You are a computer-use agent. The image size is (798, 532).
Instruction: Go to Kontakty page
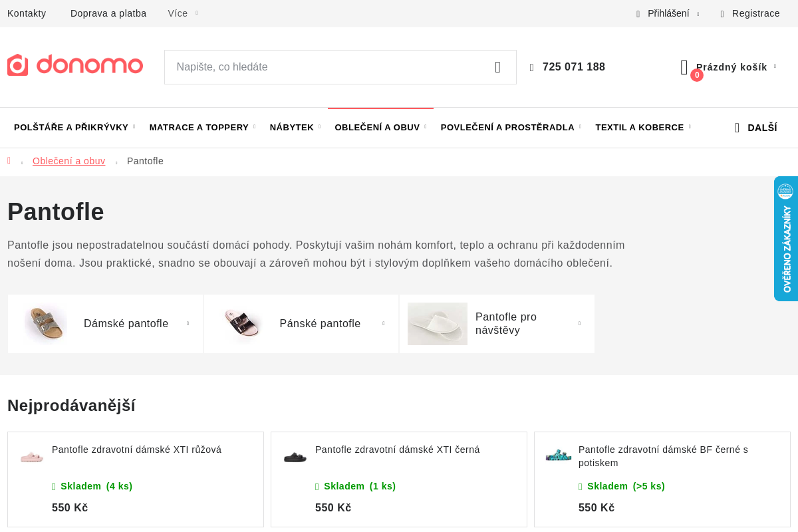[x=27, y=13]
